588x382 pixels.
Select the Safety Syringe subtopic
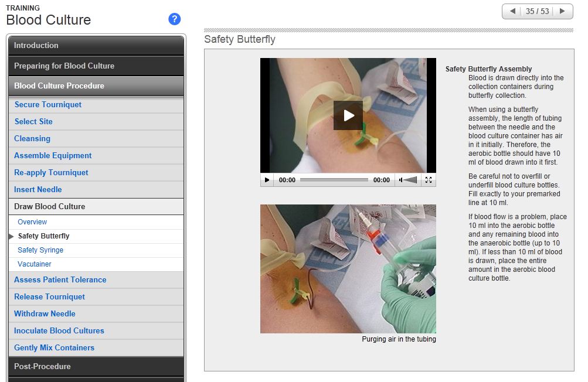point(40,250)
